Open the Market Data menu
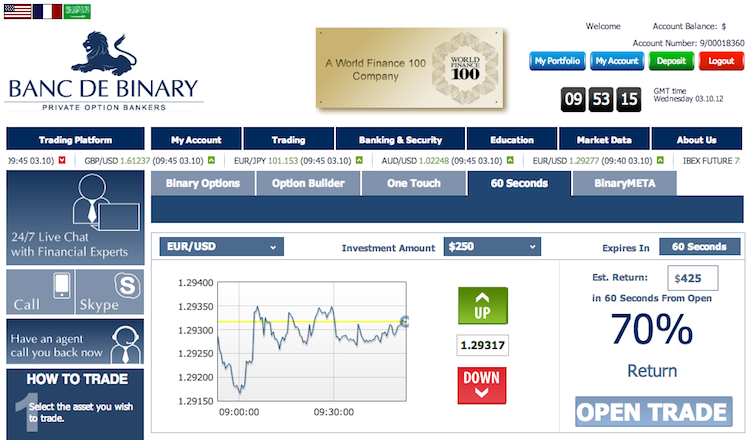The image size is (750, 440). (604, 140)
